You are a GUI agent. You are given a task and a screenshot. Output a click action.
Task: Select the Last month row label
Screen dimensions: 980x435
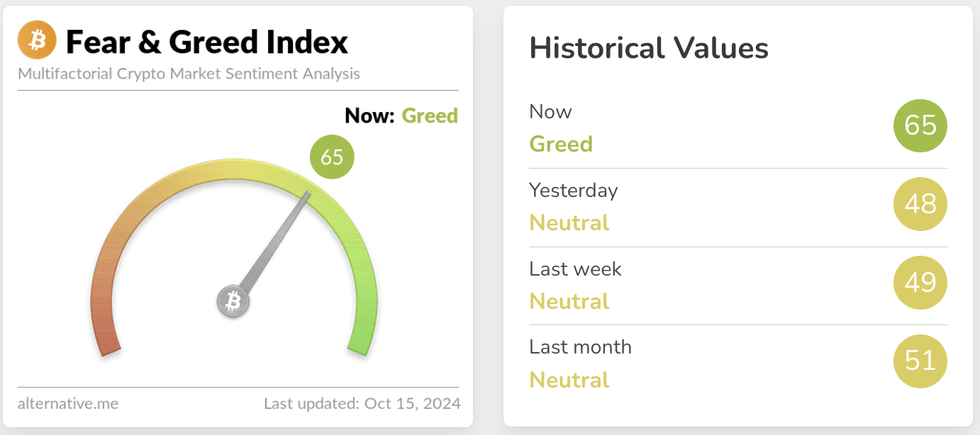click(x=580, y=347)
